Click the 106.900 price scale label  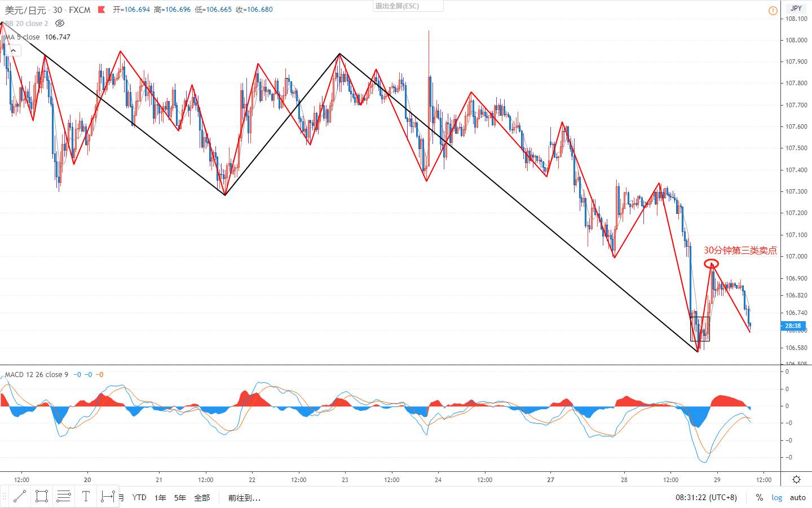pos(796,278)
